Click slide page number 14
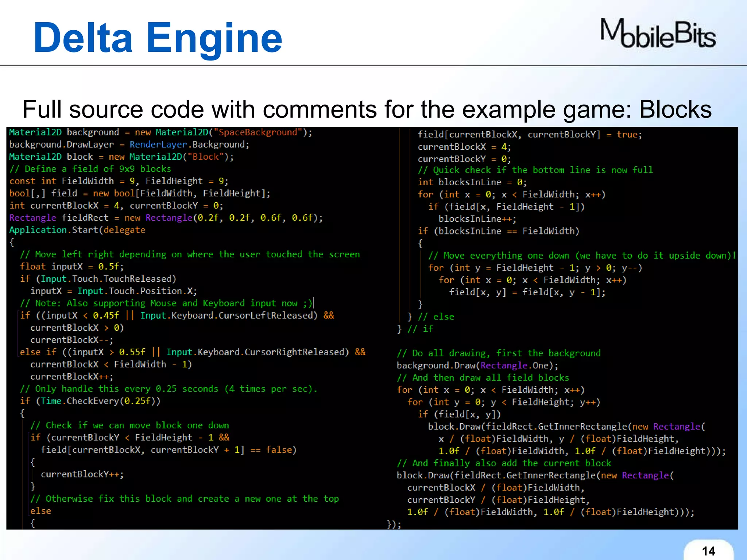747x560 pixels. point(708,551)
